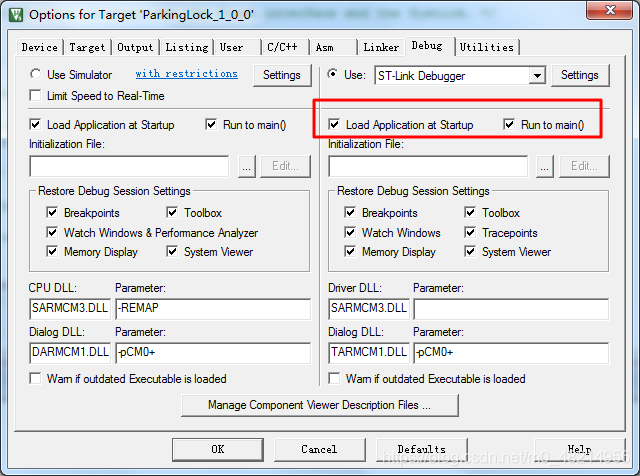Confirm with the OK button
This screenshot has height=476, width=640.
[x=218, y=449]
